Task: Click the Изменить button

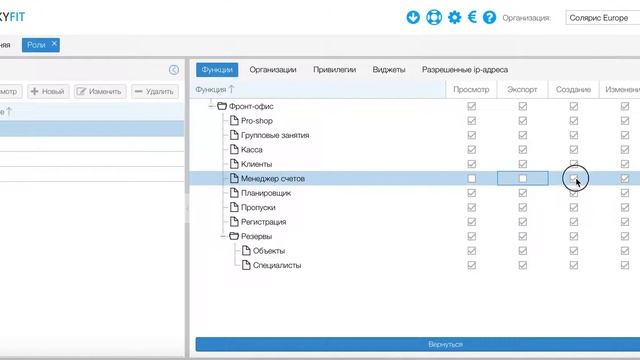Action: click(100, 91)
